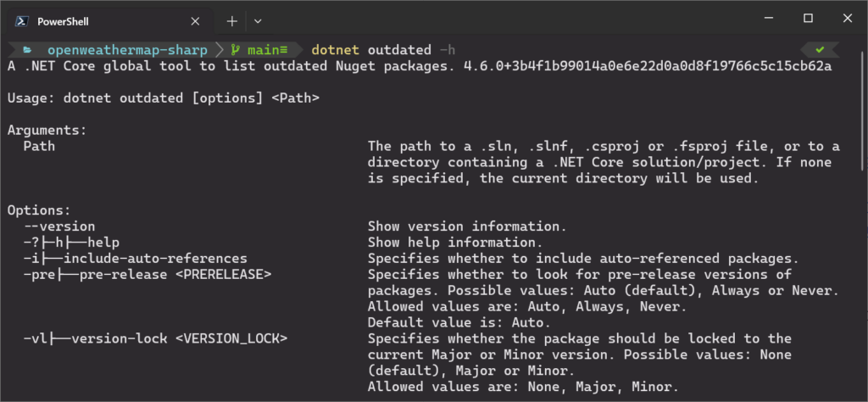Screen dimensions: 868x402
Task: Open a new terminal tab
Action: (231, 20)
